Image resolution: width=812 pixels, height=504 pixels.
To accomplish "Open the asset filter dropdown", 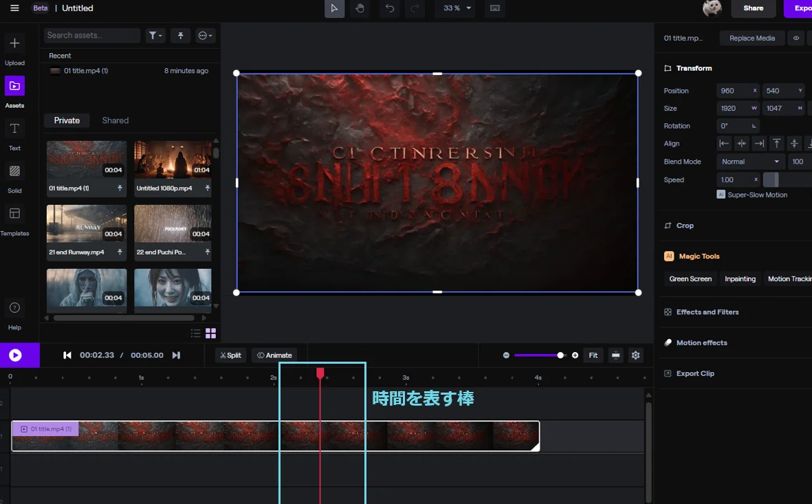I will coord(155,35).
